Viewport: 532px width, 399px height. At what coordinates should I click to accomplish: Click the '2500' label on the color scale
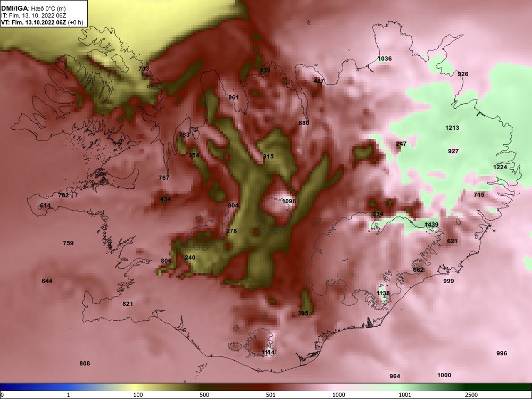coord(471,395)
